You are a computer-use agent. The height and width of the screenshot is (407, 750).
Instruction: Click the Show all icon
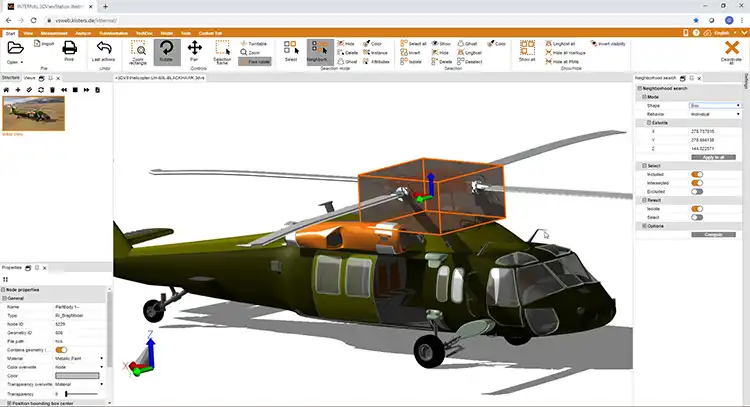point(527,51)
